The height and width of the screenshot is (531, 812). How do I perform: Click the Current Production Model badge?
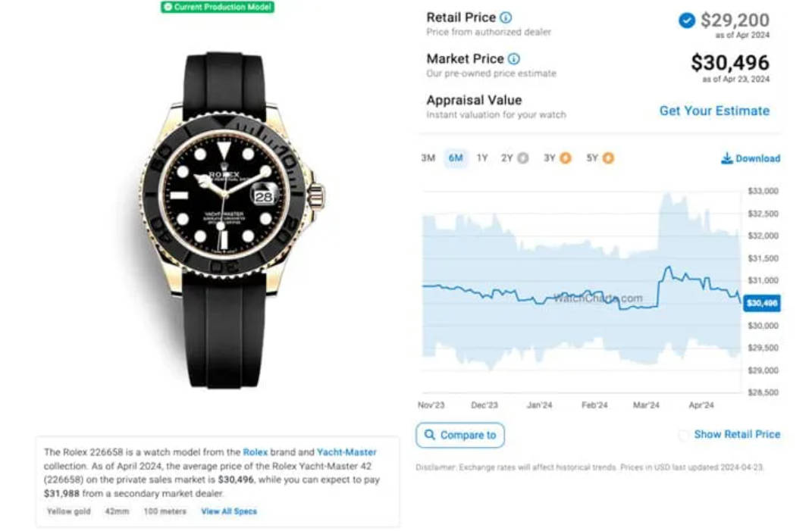pyautogui.click(x=218, y=7)
